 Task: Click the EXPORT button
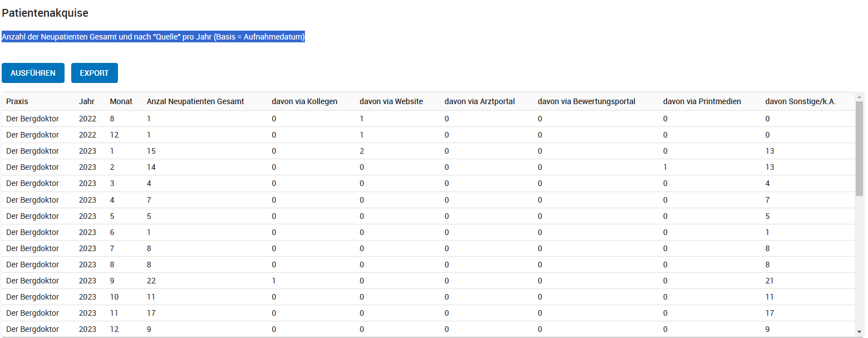[x=95, y=73]
